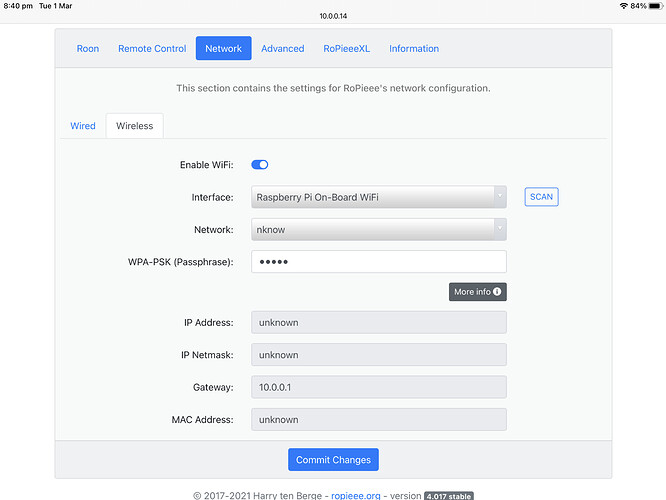The image size is (666, 500).
Task: Tap the battery icon in status bar
Action: [x=656, y=6]
